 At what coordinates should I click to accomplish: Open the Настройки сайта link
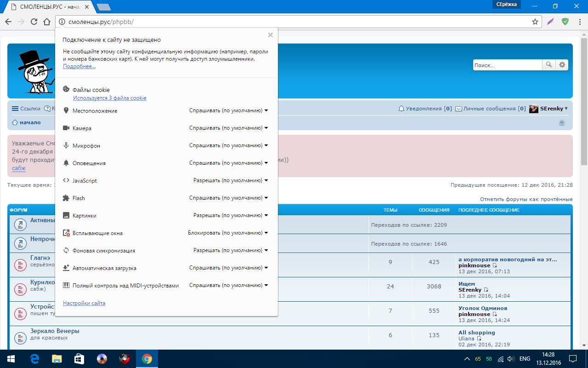(x=84, y=303)
